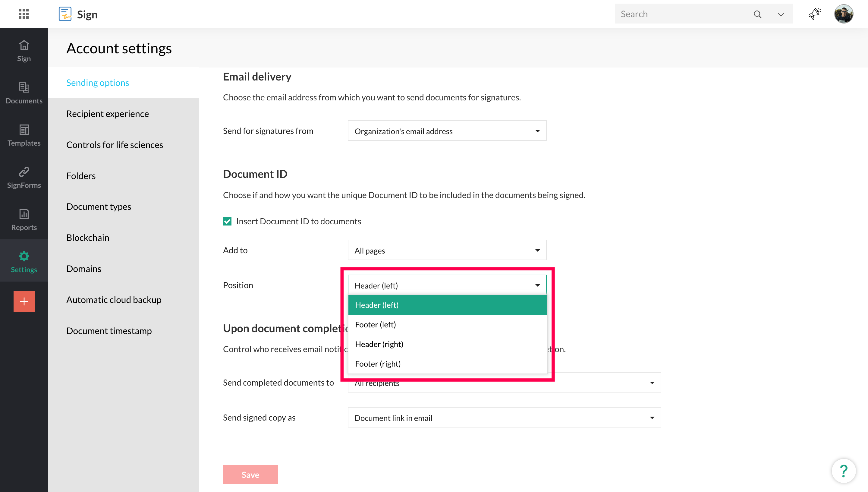Click the announcements megaphone icon

tap(814, 14)
